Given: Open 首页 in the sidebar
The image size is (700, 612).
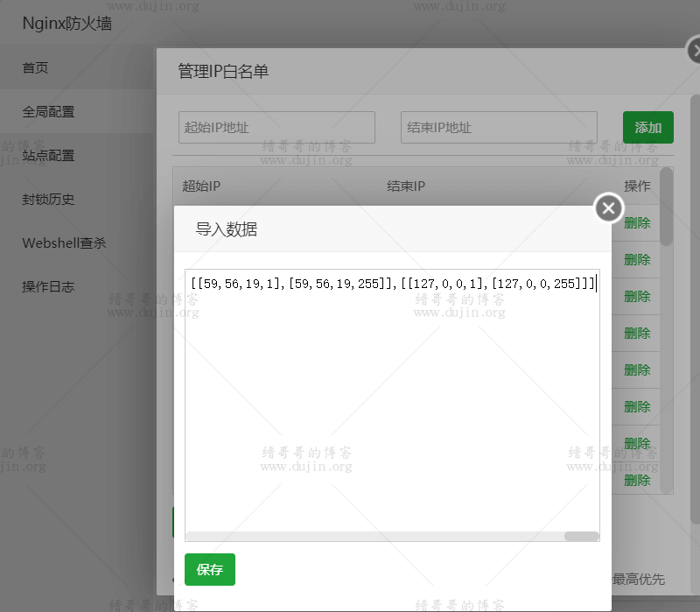Looking at the screenshot, I should (35, 68).
